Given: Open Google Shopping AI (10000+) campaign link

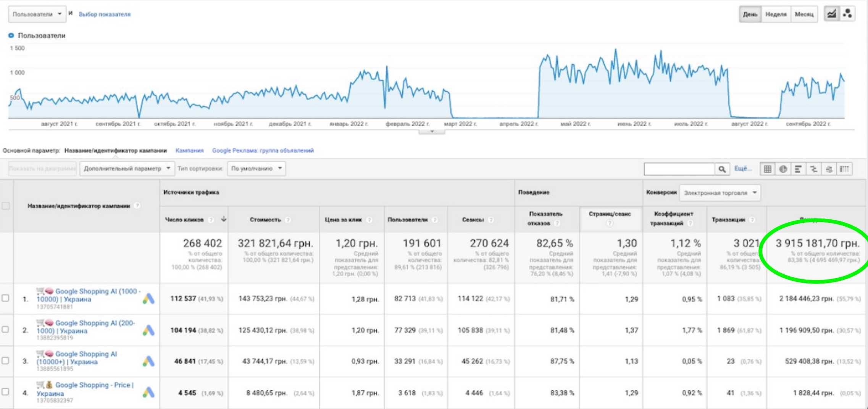Looking at the screenshot, I should coord(77,358).
